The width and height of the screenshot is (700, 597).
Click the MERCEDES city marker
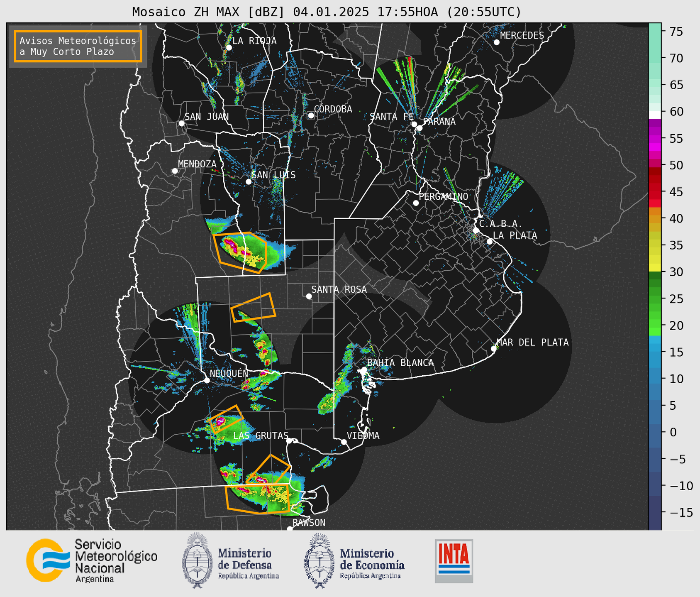tap(496, 42)
